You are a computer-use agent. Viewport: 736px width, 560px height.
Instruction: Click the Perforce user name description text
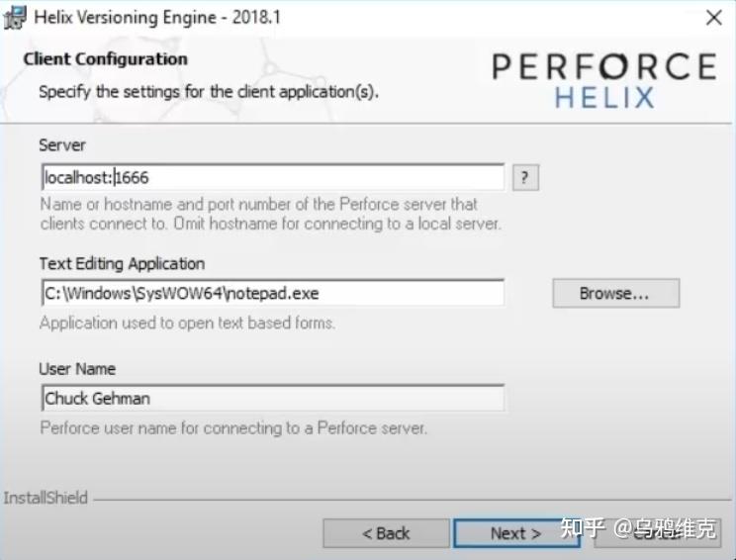233,428
